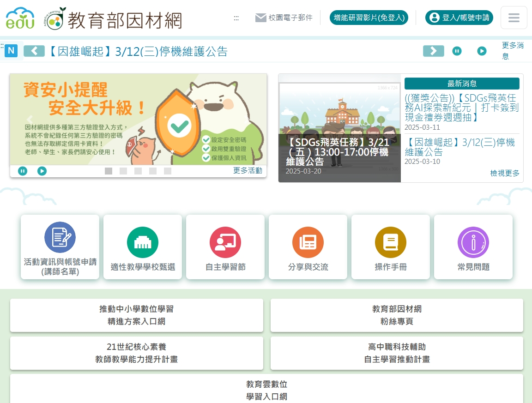
Task: Click the 2025-03-10 news date
Action: tap(422, 162)
